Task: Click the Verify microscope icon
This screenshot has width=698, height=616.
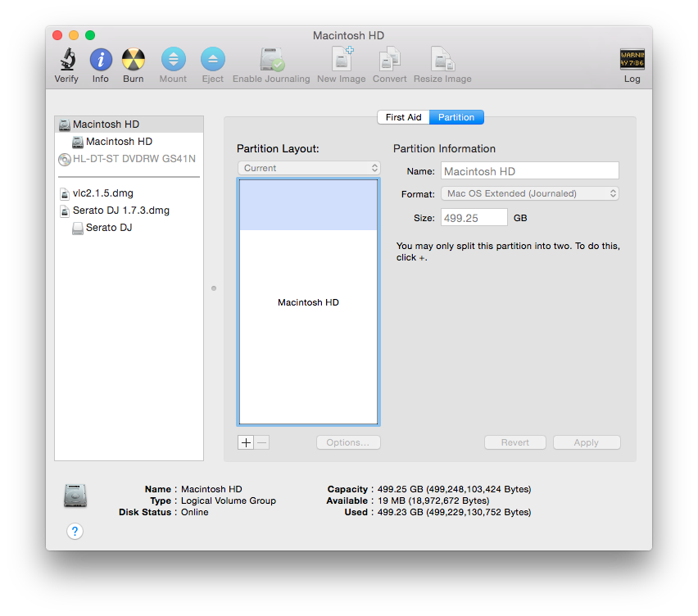Action: click(67, 60)
